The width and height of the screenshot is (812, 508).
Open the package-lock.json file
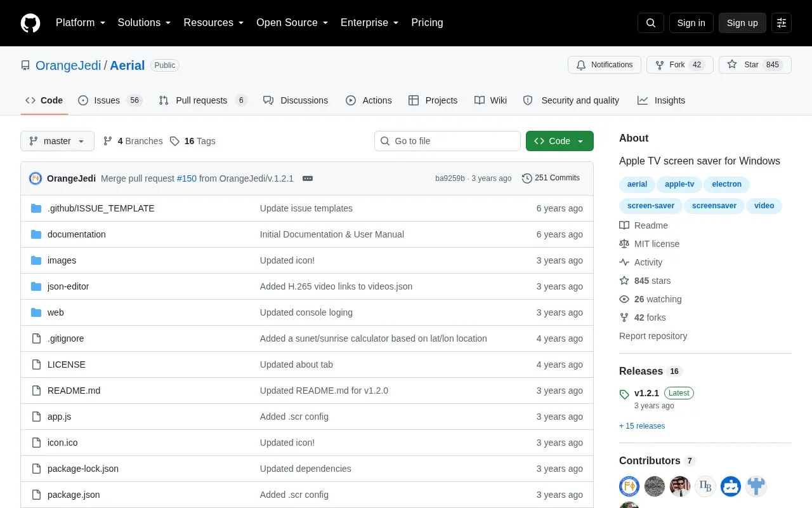pyautogui.click(x=83, y=469)
